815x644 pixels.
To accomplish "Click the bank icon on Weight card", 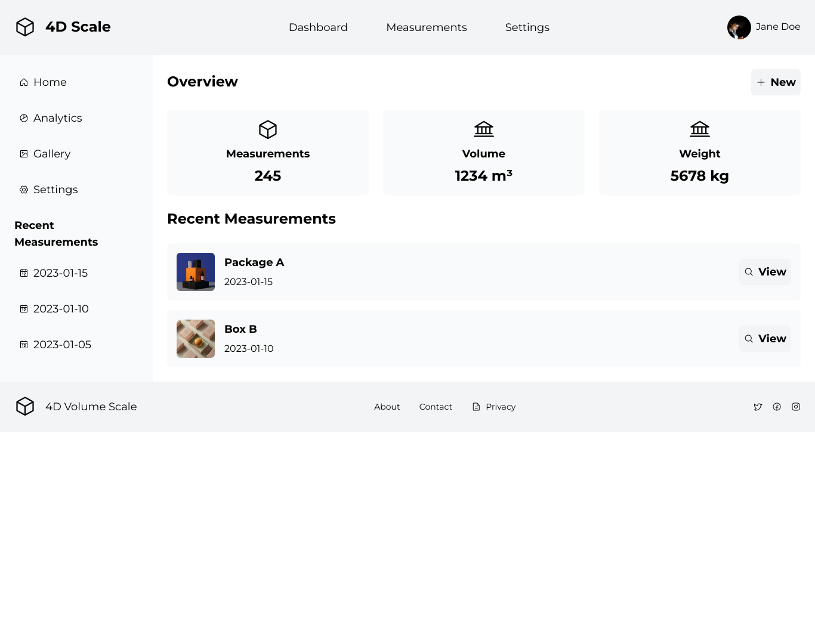I will (700, 129).
